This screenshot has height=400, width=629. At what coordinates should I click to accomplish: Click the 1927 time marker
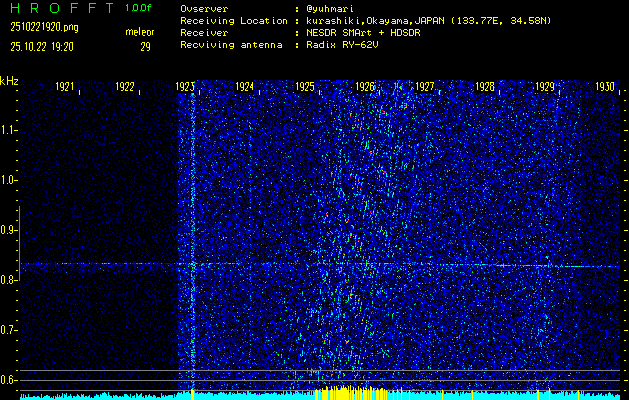pos(425,87)
